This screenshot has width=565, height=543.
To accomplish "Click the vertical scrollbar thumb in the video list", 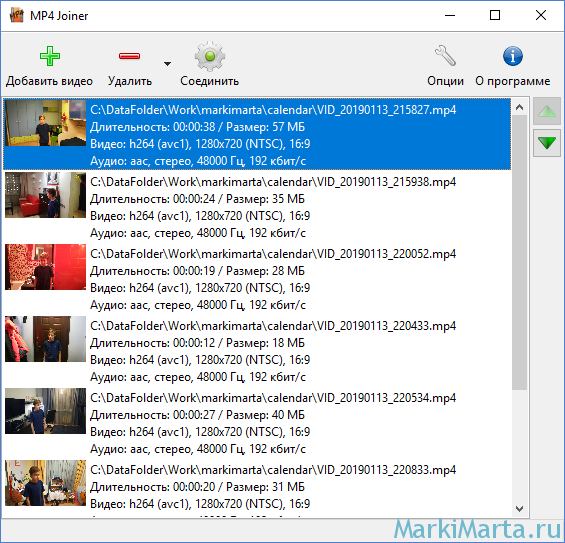I will click(519, 252).
